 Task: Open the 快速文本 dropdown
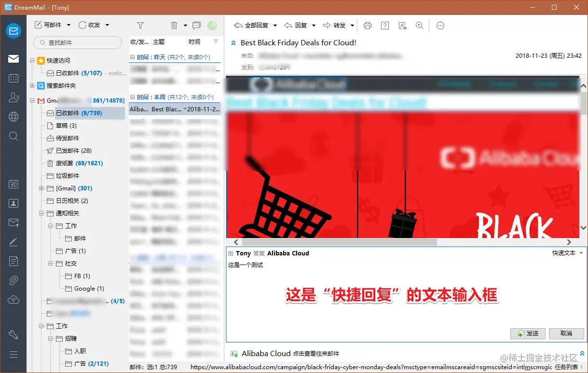[x=568, y=253]
